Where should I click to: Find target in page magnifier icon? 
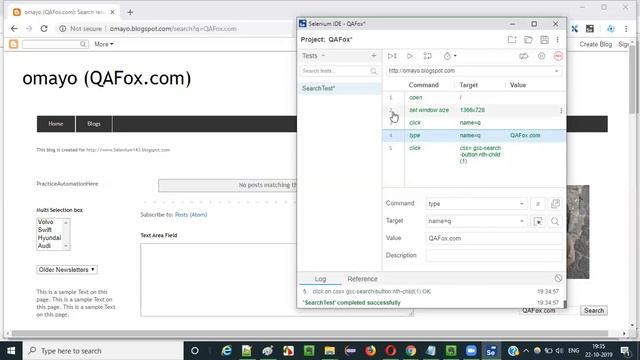coord(555,221)
